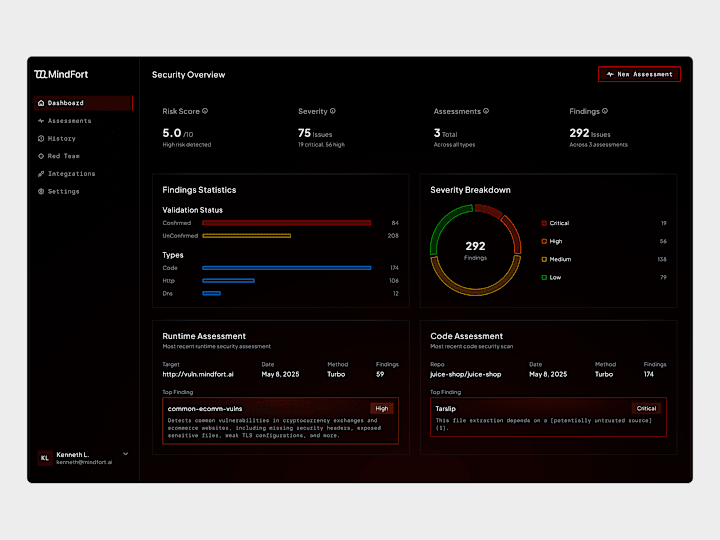Viewport: 720px width, 540px height.
Task: Click the Findings info icon
Action: 605,111
